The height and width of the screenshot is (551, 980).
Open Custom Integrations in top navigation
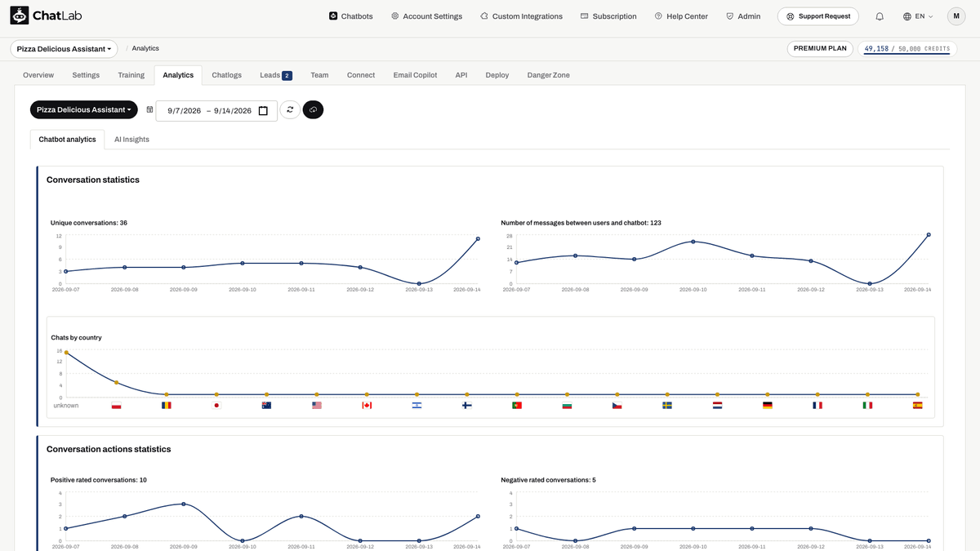pos(521,16)
